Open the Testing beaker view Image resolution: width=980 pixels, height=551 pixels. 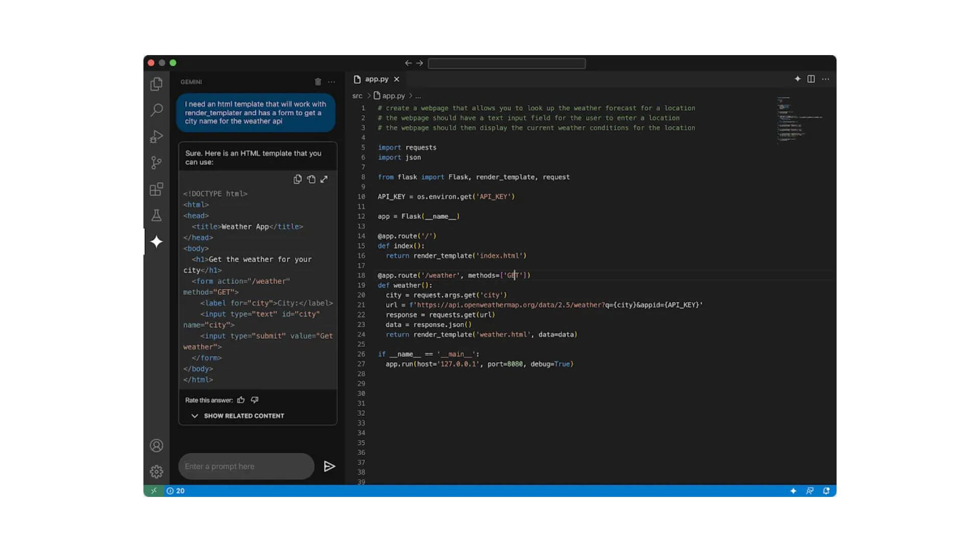coord(157,215)
